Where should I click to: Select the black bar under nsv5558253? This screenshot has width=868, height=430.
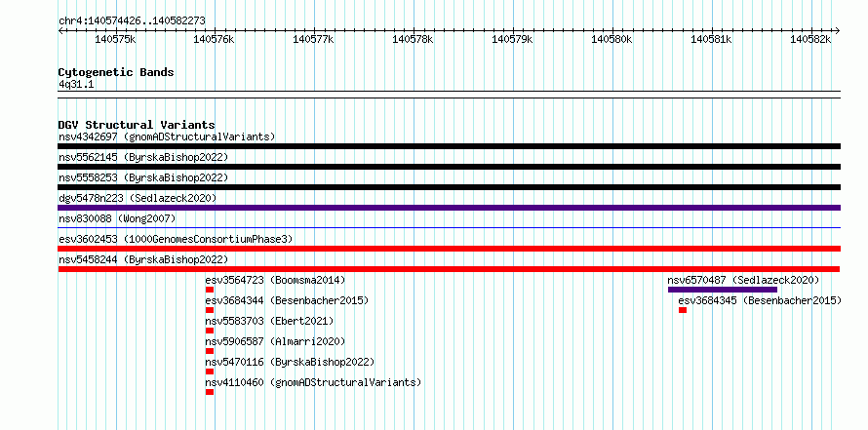(449, 187)
